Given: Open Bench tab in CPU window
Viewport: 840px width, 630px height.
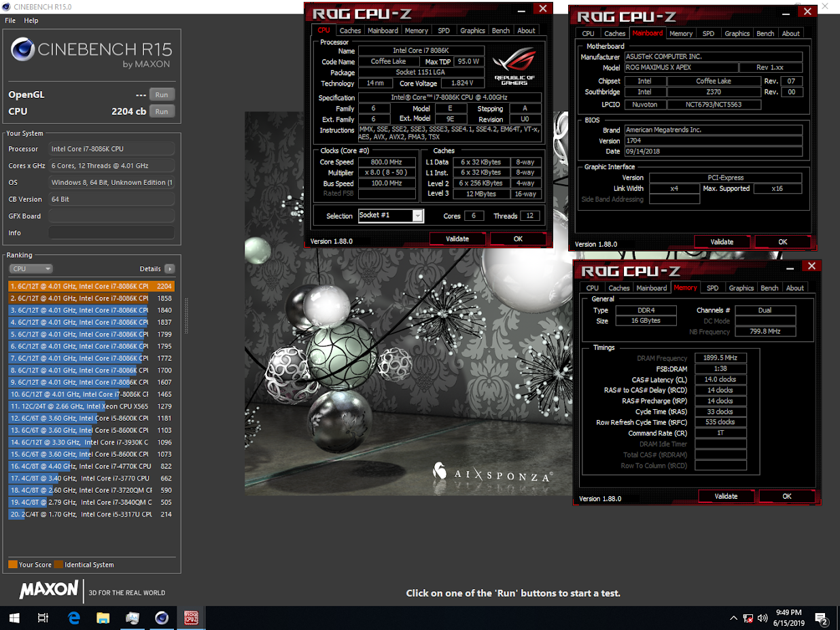Looking at the screenshot, I should [501, 30].
